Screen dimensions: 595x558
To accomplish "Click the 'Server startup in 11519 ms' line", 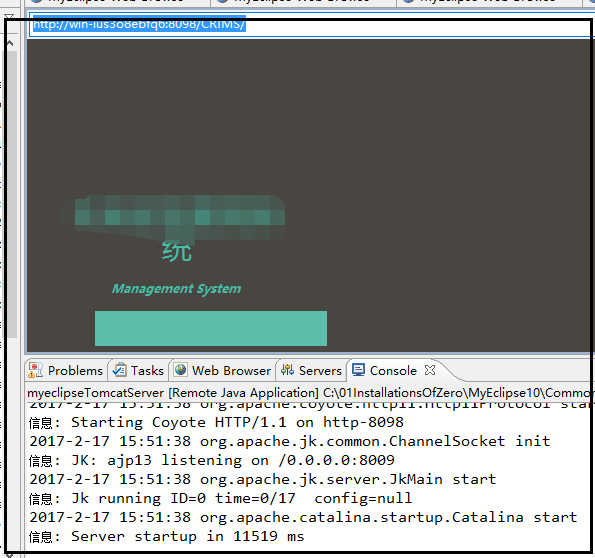I will click(x=167, y=536).
